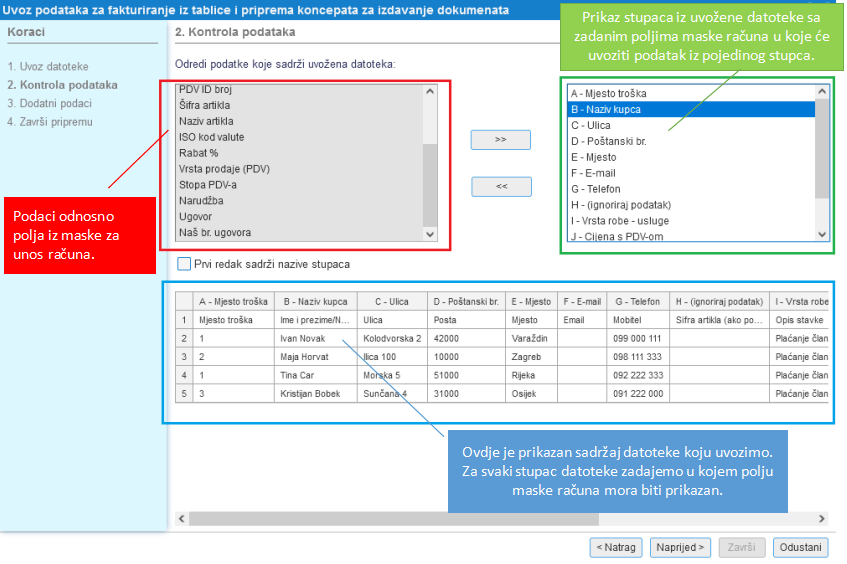Click the 'Ivan Novak' table cell
Viewport: 847px width, 564px height.
click(x=303, y=338)
